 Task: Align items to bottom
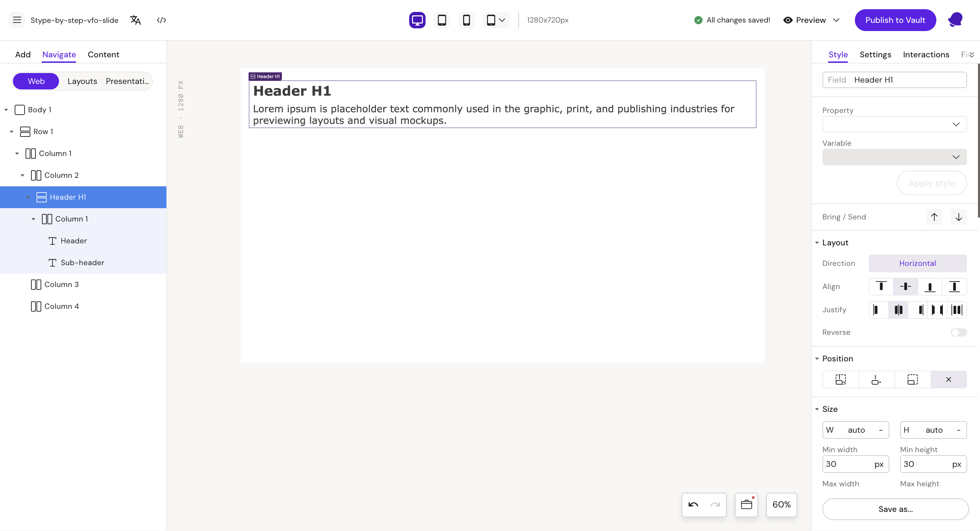click(930, 287)
